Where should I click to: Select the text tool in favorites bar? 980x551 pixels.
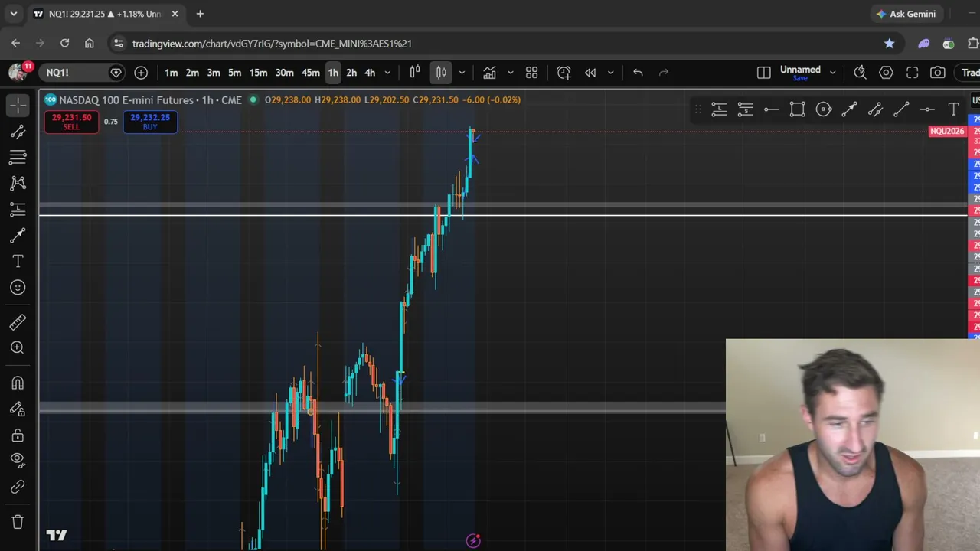(953, 110)
